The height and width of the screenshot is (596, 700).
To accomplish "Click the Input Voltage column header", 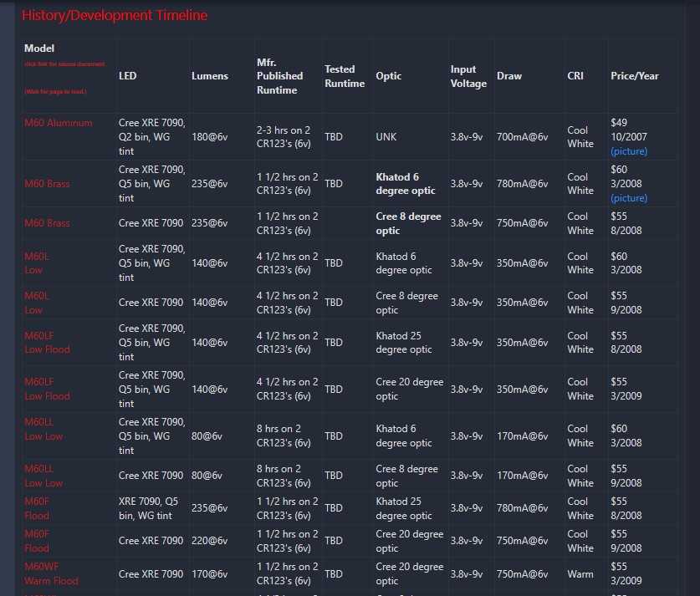I will (468, 76).
